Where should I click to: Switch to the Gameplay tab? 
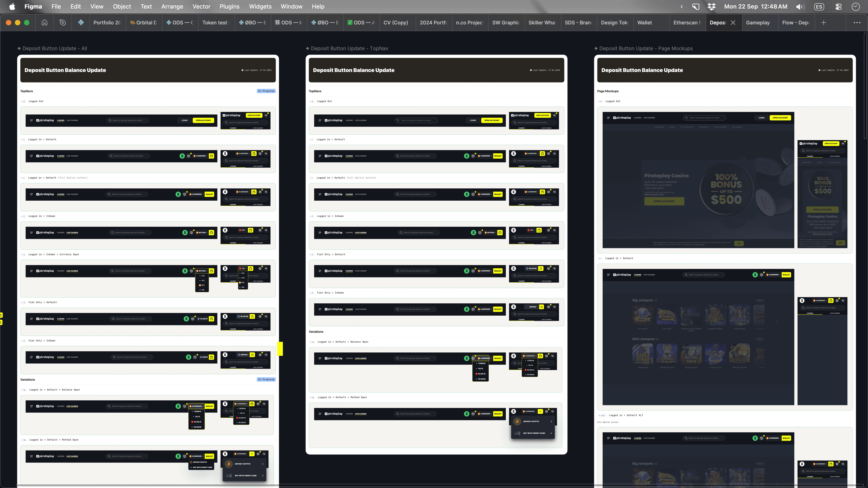(758, 23)
